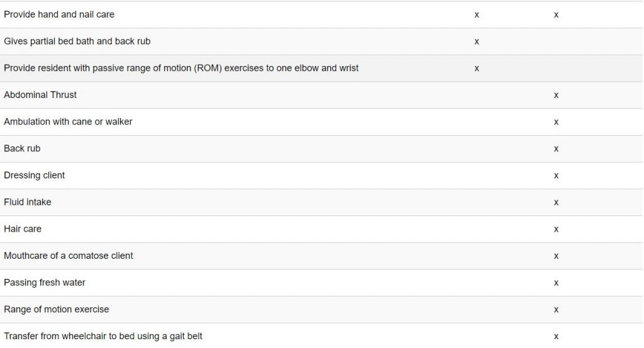Click 'Gives partial bed bath and back rub' text

click(77, 41)
